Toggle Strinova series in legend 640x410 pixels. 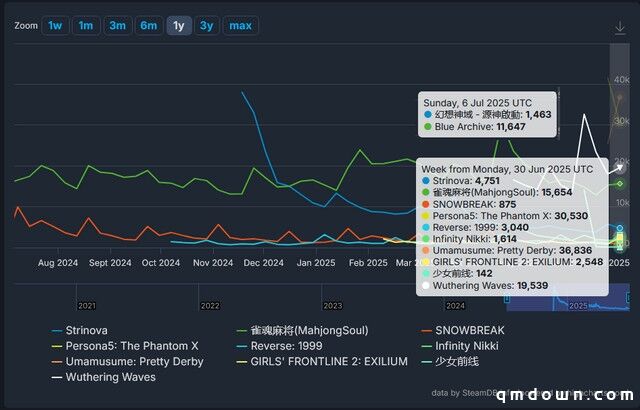(80, 330)
